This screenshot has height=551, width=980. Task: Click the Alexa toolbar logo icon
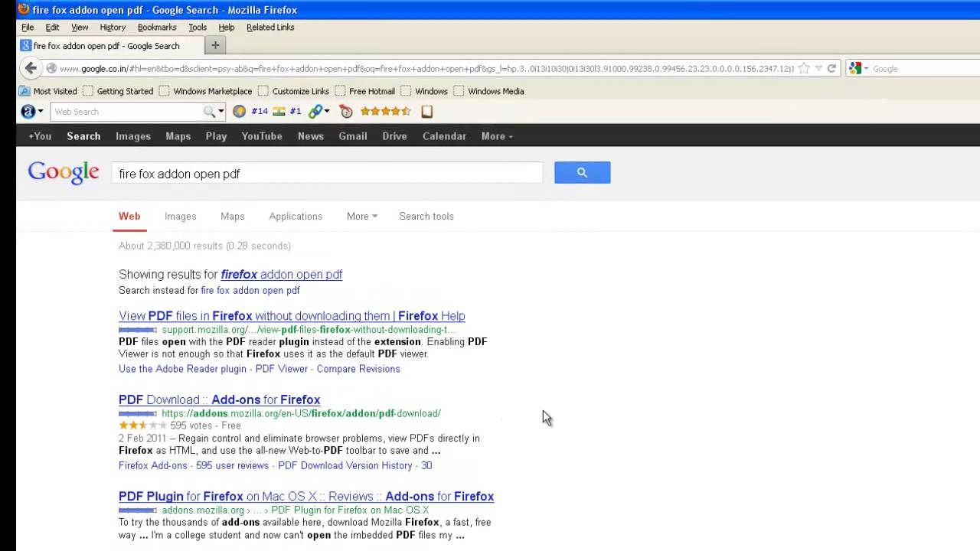coord(28,112)
